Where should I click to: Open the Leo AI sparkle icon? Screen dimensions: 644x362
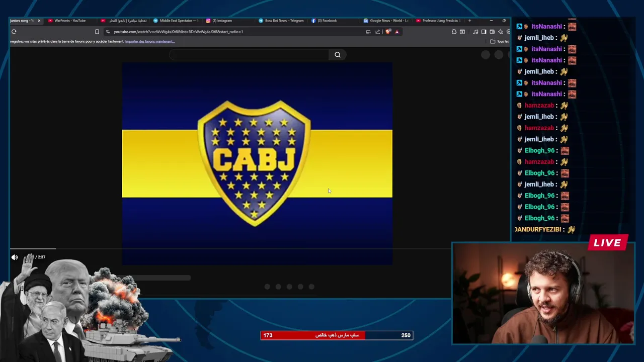tap(500, 32)
